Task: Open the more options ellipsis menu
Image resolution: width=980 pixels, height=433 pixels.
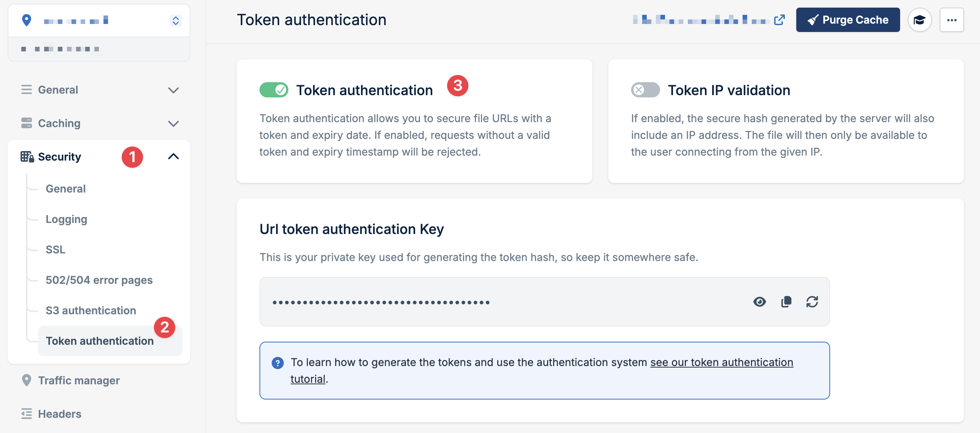Action: 951,20
